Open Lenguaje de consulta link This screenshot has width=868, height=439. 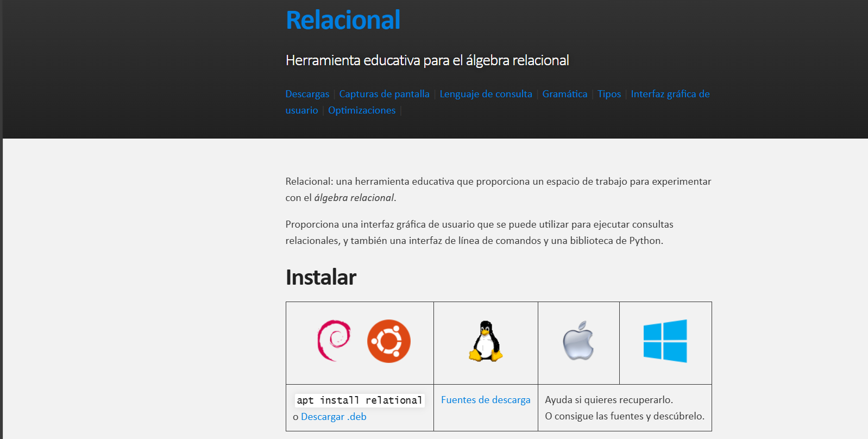point(486,94)
